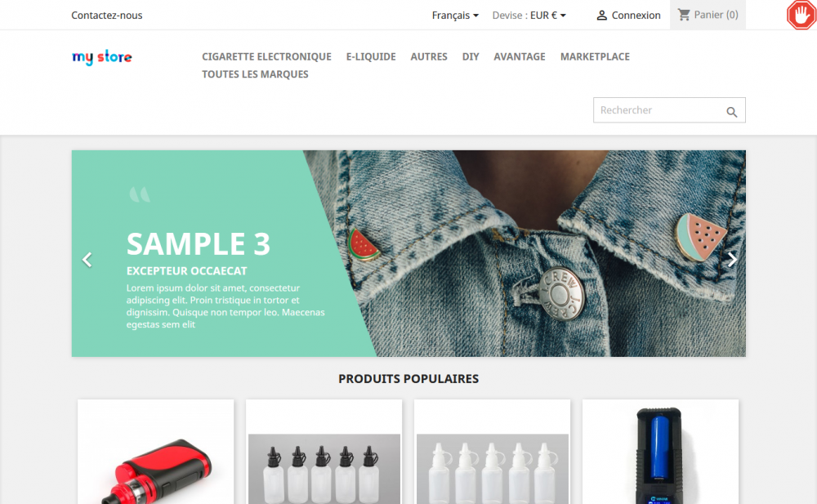Open the red vape mod product thumbnail

click(x=156, y=452)
